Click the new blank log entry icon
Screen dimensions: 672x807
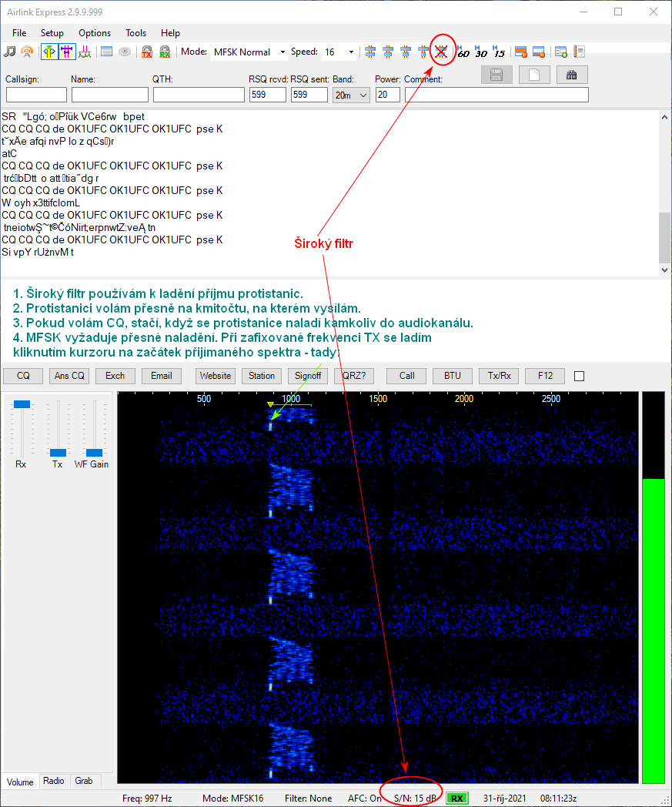[534, 75]
